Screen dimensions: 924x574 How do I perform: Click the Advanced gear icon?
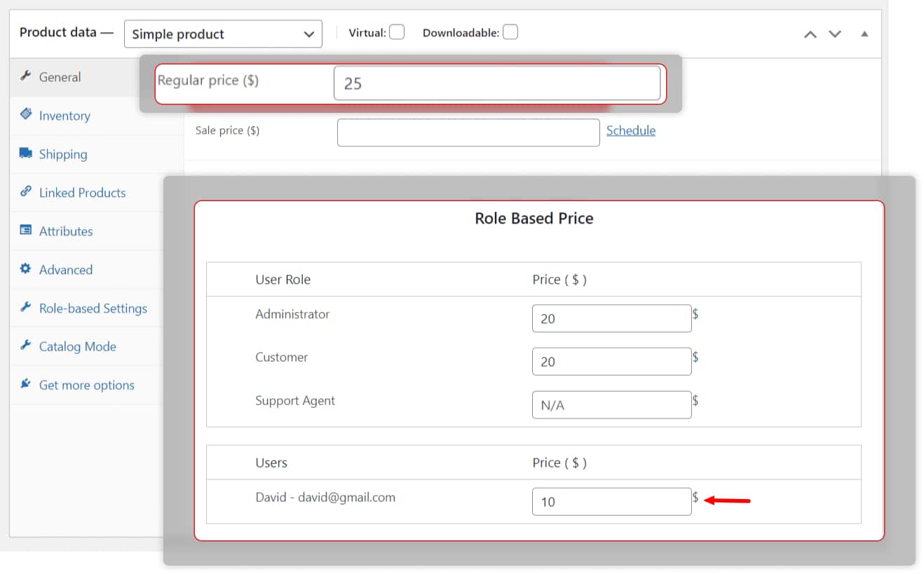pos(26,268)
